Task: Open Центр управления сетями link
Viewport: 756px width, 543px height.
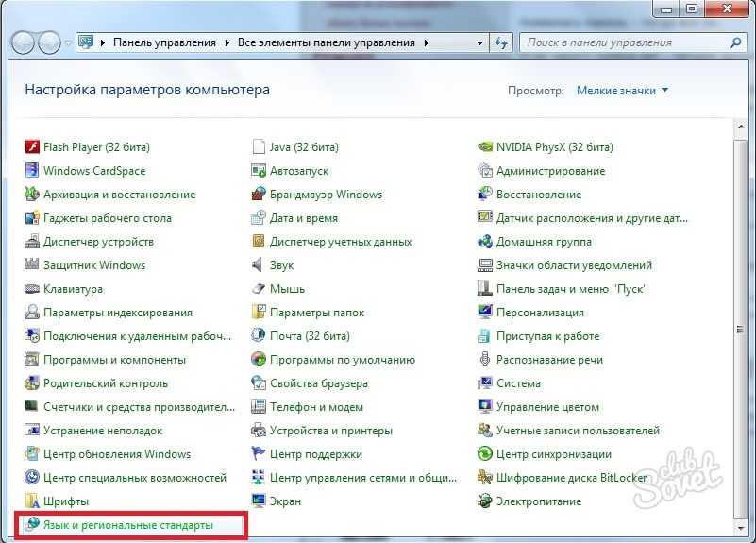Action: click(363, 478)
